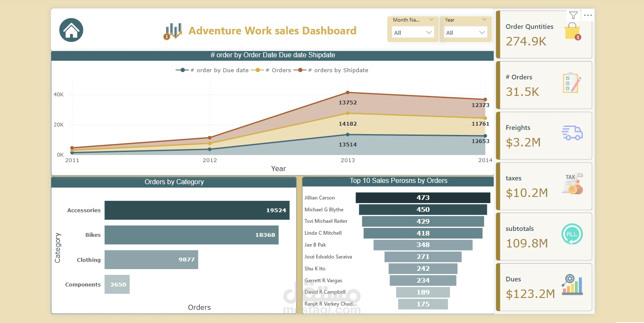Click the 2013 Shipdate data point 13752
This screenshot has height=323, width=644.
347,92
